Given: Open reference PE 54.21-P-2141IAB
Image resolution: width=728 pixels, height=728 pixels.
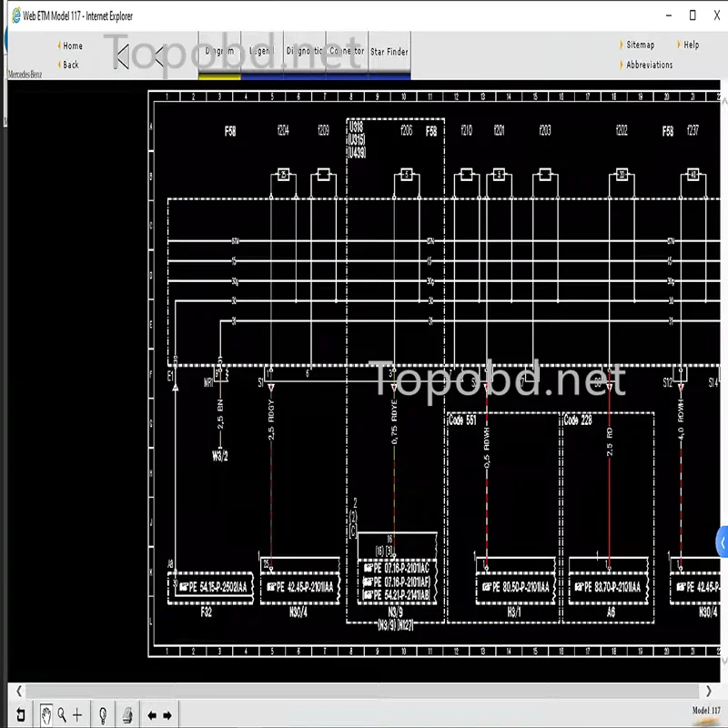Looking at the screenshot, I should pyautogui.click(x=397, y=595).
